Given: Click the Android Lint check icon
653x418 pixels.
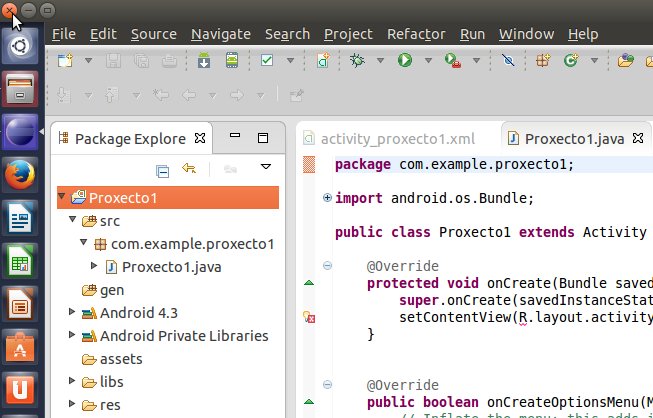Looking at the screenshot, I should click(267, 61).
